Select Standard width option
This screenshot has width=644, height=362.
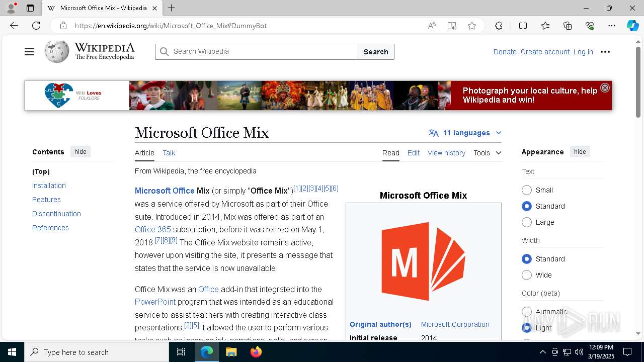click(x=527, y=259)
